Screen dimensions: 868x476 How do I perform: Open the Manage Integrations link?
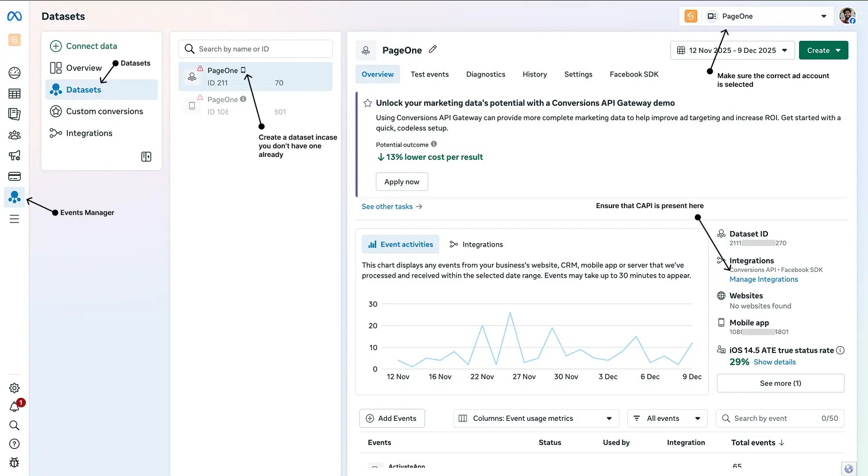(763, 279)
